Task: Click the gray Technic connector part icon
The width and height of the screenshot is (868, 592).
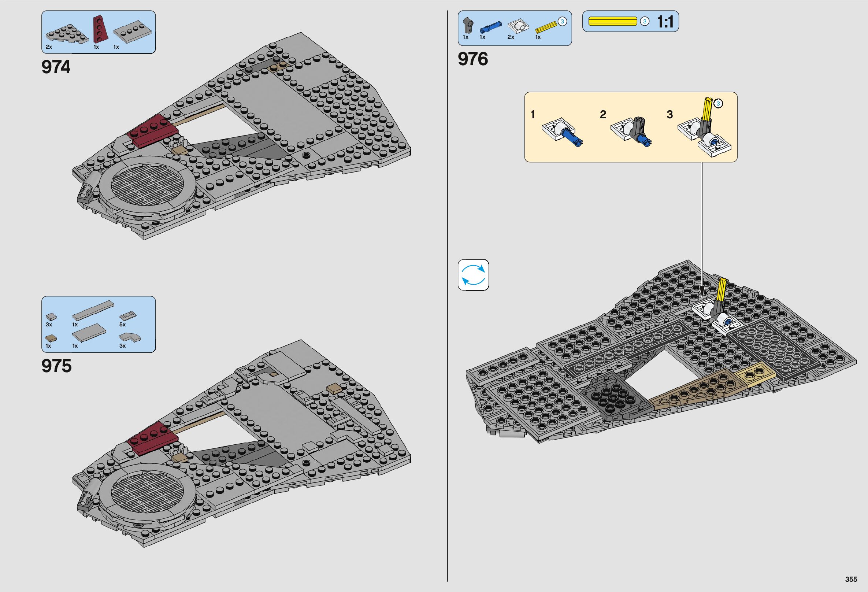Action: pyautogui.click(x=468, y=25)
